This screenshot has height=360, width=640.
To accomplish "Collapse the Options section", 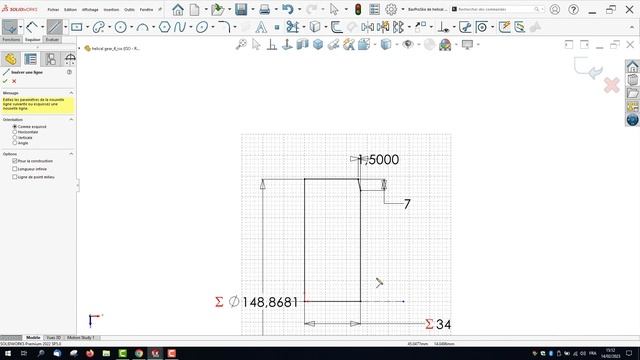I will 71,154.
